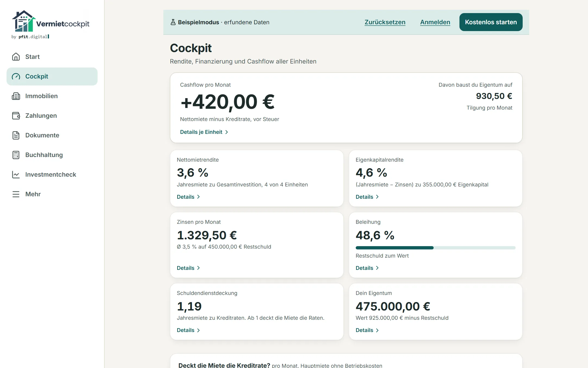Click the by pfit.digital text
The image size is (588, 368).
tap(30, 37)
